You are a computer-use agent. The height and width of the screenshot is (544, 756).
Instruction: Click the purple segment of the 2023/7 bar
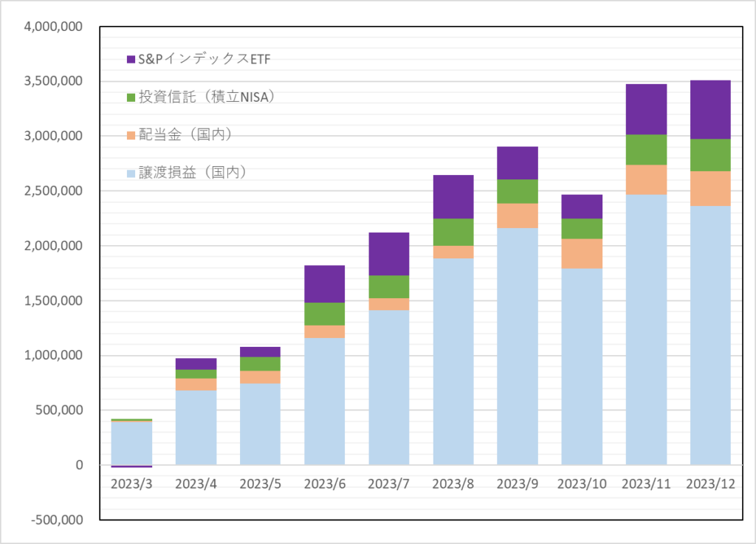tap(388, 254)
